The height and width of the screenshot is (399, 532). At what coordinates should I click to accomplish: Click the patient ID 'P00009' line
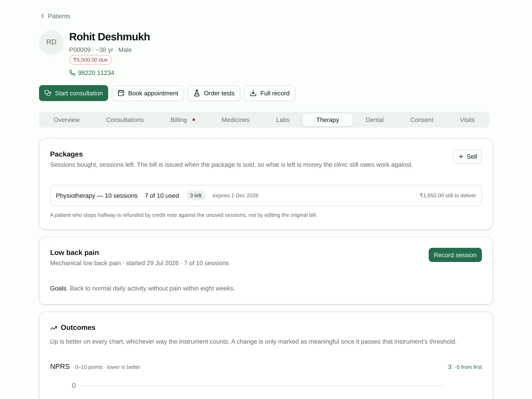pyautogui.click(x=100, y=50)
